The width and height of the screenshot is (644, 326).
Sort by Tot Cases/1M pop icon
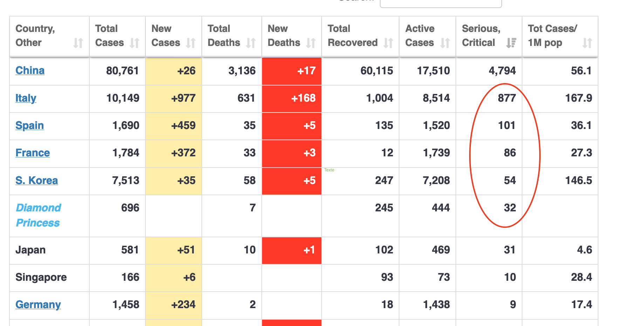click(x=587, y=43)
